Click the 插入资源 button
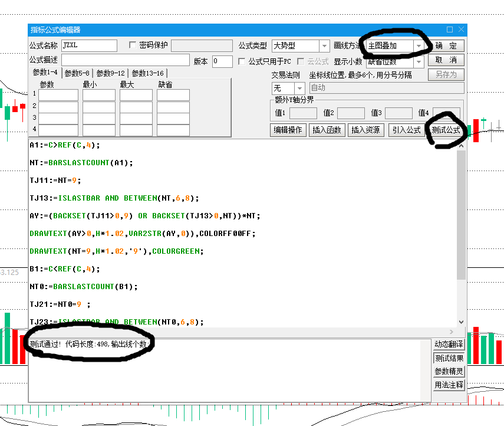This screenshot has height=426, width=504. point(365,130)
